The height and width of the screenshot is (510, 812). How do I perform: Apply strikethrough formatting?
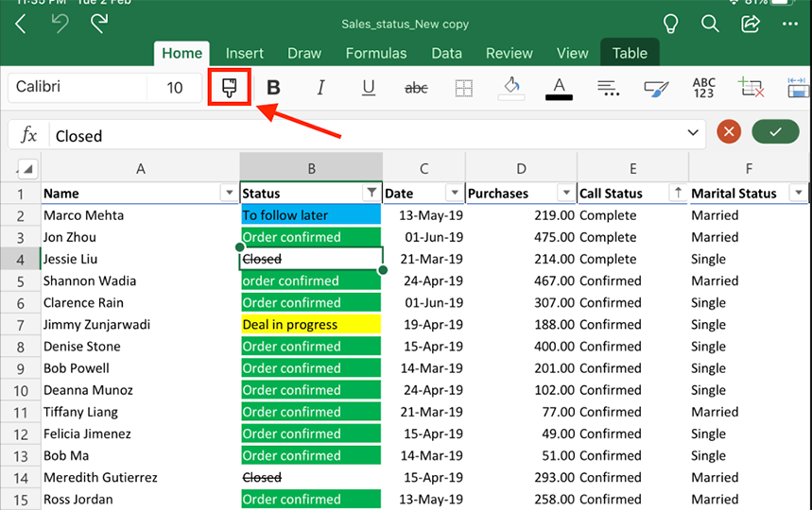(416, 88)
